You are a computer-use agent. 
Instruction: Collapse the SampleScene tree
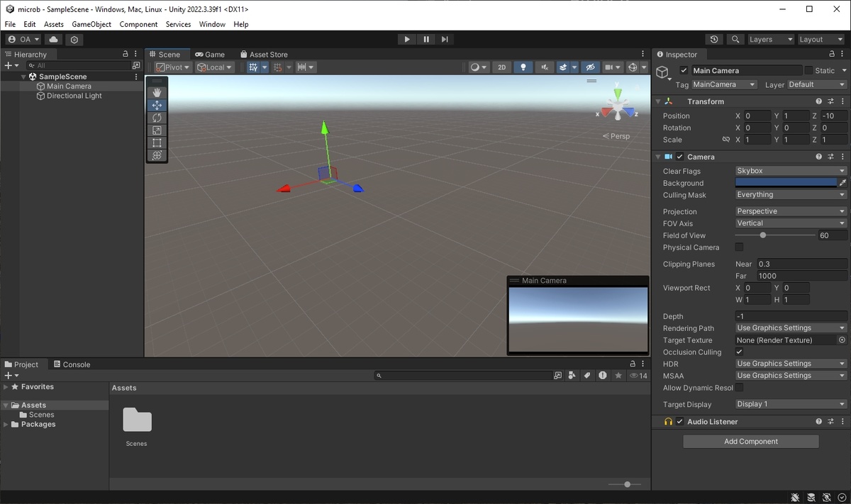[23, 77]
